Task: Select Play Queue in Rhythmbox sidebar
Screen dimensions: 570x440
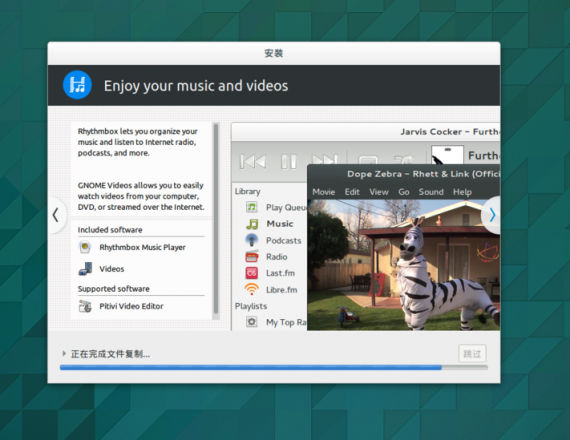Action: 286,207
